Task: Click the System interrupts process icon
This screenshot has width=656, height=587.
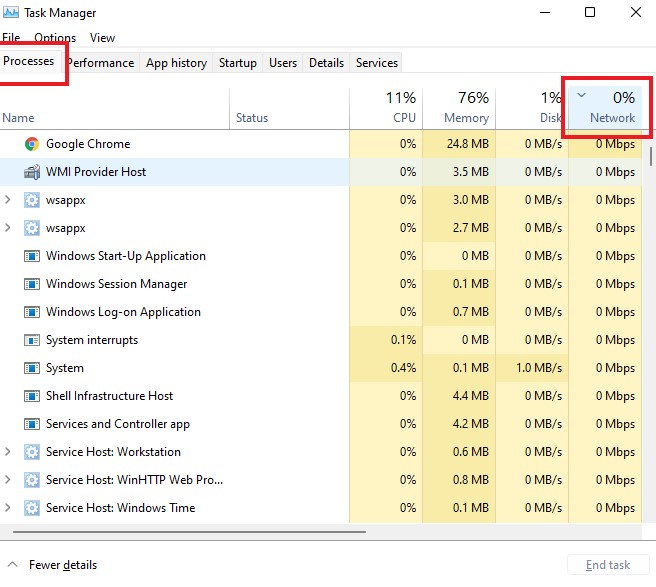Action: (32, 340)
